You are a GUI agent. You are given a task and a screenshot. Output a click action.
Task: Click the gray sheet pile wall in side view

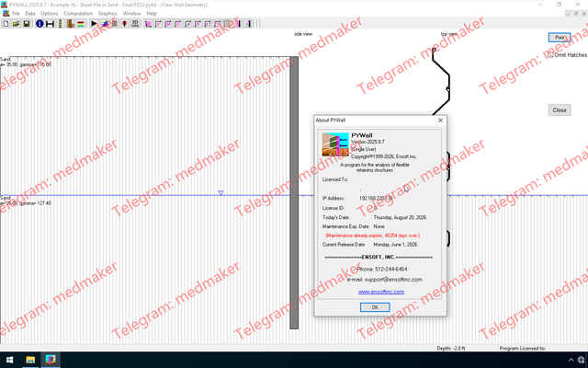point(294,192)
